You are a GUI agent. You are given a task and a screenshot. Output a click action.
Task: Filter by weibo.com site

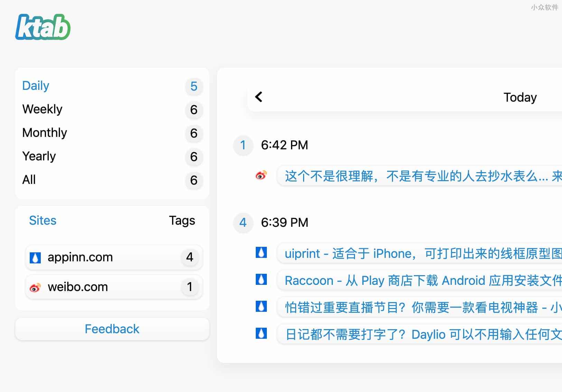tap(114, 287)
